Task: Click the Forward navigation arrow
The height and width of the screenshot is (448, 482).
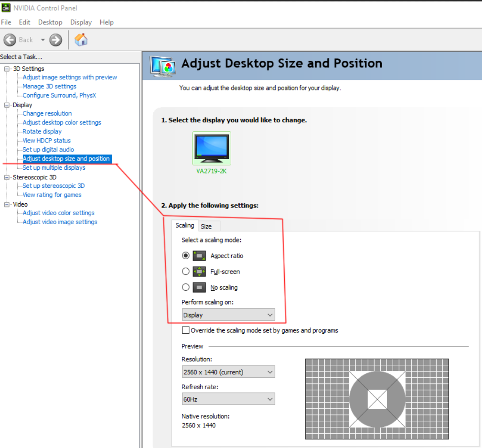Action: pyautogui.click(x=55, y=40)
